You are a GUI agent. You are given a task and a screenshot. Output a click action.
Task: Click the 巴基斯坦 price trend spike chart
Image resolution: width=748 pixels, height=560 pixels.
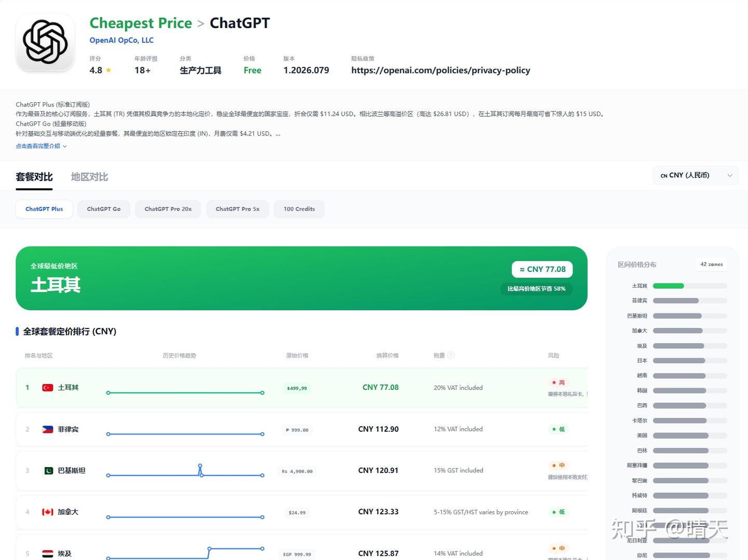185,471
